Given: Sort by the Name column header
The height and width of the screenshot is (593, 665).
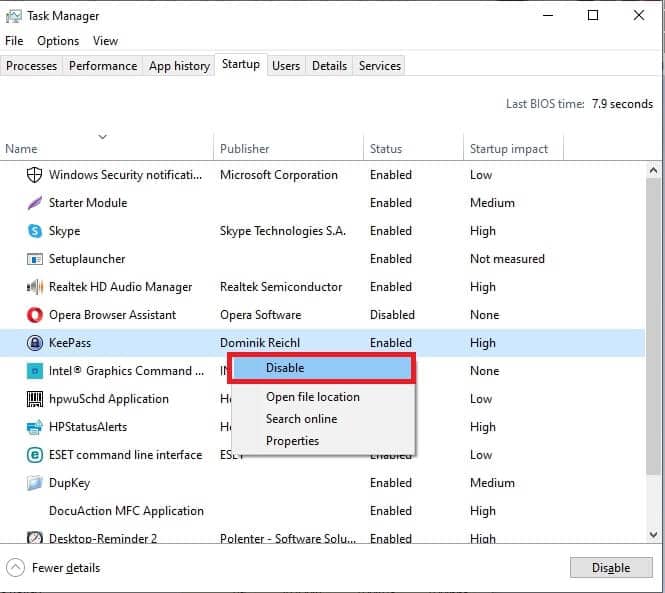Looking at the screenshot, I should 106,149.
